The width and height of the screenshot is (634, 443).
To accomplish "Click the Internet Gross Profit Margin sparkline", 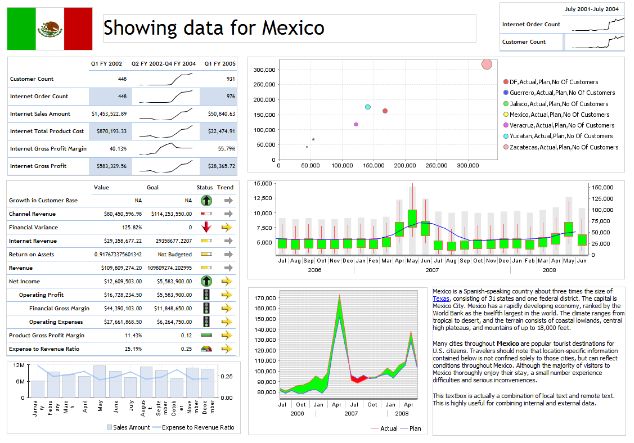I will (x=166, y=149).
